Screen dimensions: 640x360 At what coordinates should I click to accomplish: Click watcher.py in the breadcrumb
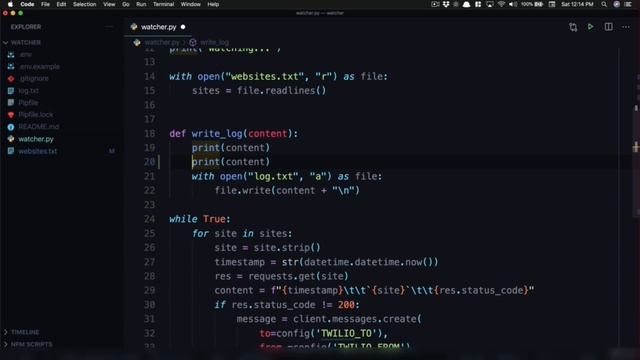pos(162,42)
